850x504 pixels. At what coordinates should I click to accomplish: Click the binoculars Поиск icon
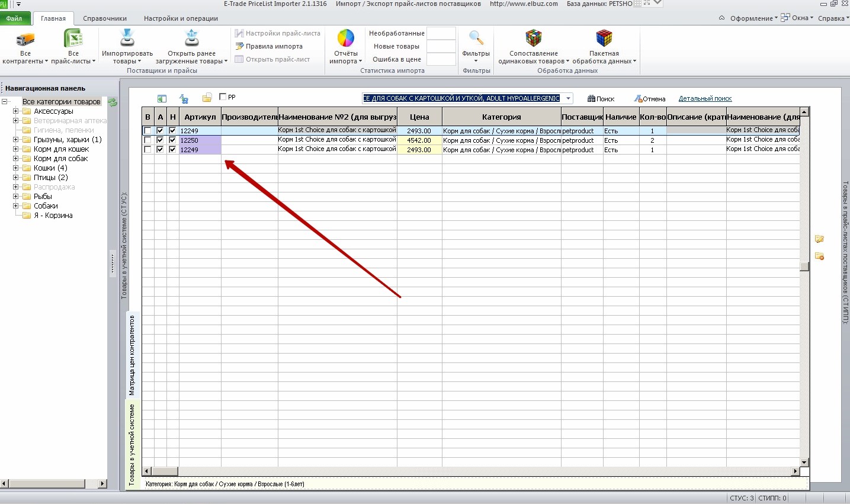tap(591, 99)
